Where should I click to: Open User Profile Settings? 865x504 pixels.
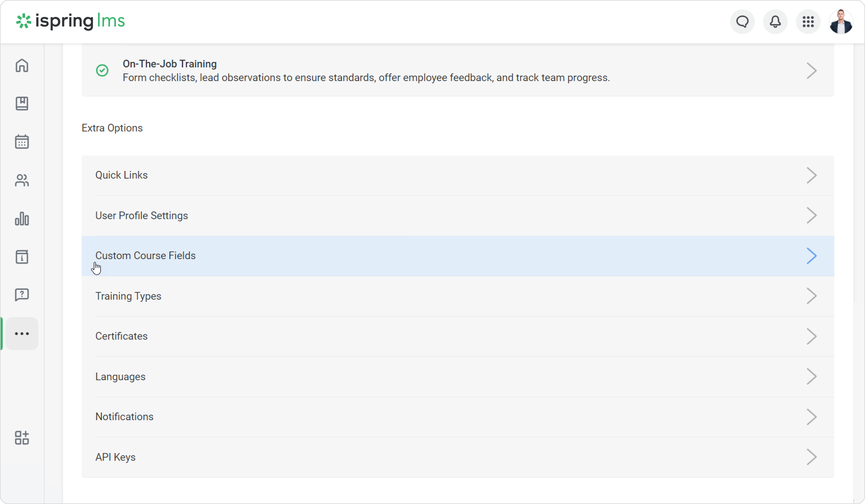[141, 216]
